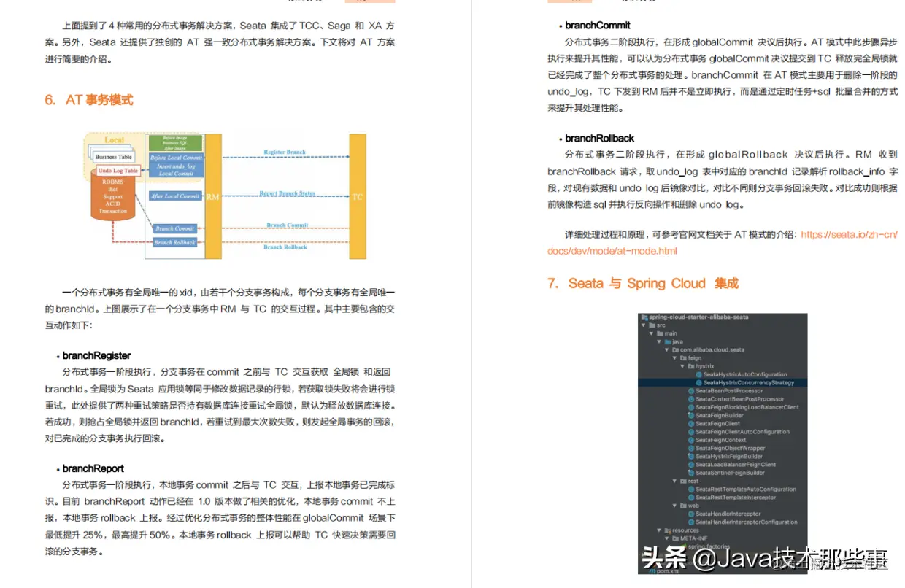Select the rest package name in the tree
This screenshot has width=905, height=588.
tap(693, 481)
